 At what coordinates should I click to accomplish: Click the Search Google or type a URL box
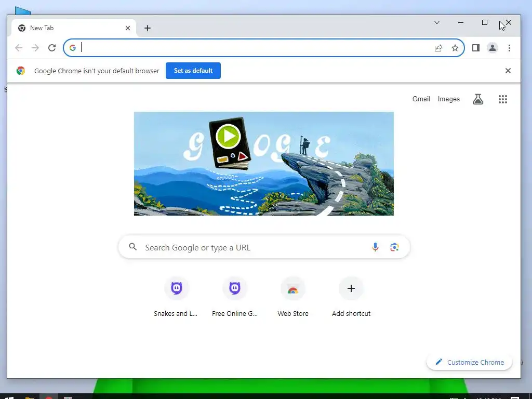pos(264,247)
